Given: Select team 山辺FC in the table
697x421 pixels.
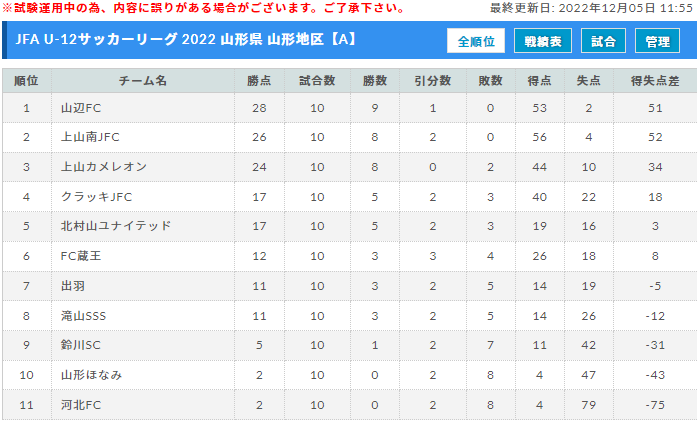Looking at the screenshot, I should point(81,108).
